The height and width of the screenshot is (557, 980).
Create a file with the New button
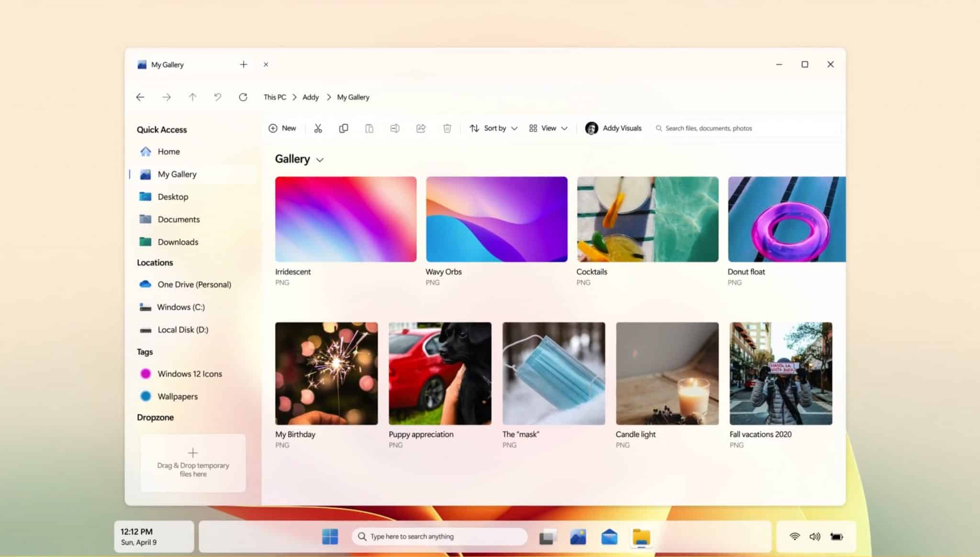pos(282,128)
